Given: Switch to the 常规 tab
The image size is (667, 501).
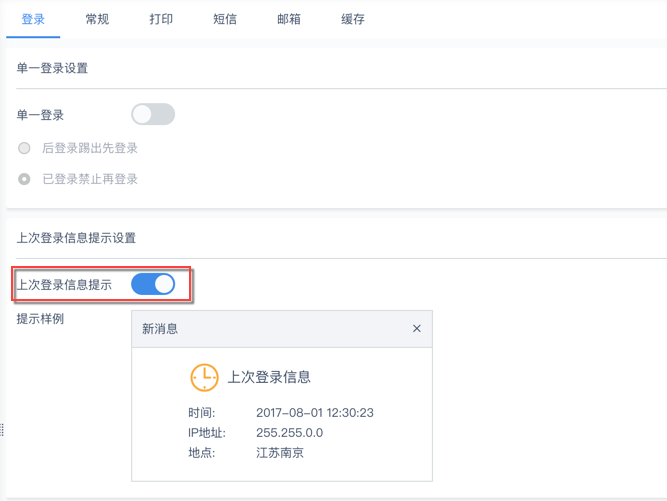Looking at the screenshot, I should (x=97, y=19).
